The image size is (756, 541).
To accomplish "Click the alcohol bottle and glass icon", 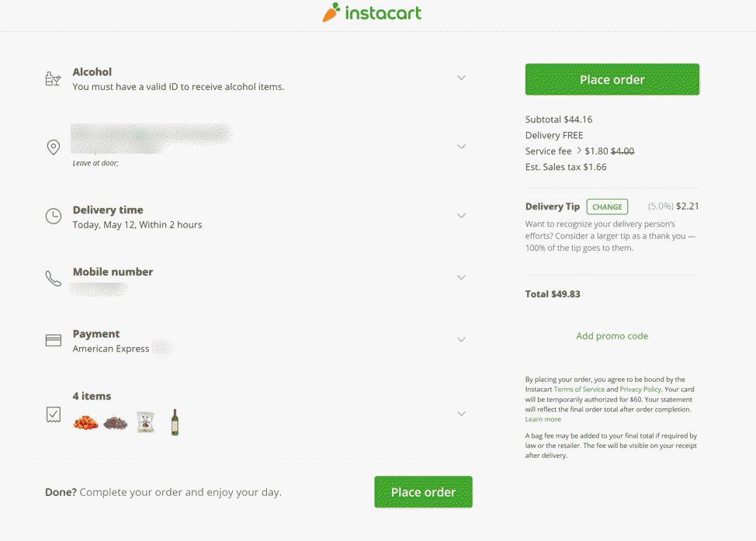I will (53, 78).
